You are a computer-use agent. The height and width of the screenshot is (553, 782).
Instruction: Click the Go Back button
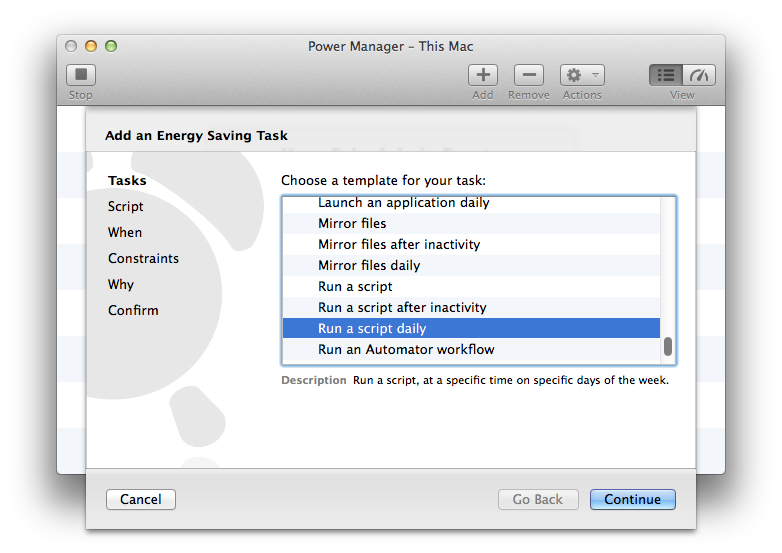point(538,499)
